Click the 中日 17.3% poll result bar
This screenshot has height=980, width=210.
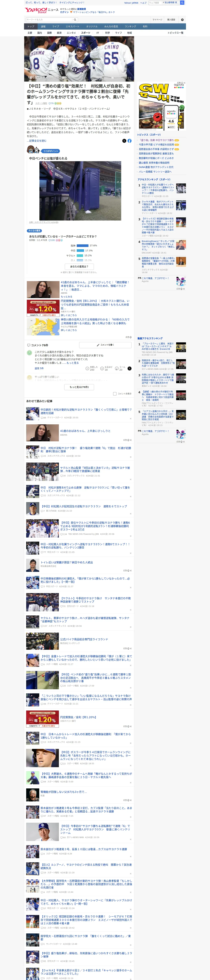pyautogui.click(x=80, y=251)
